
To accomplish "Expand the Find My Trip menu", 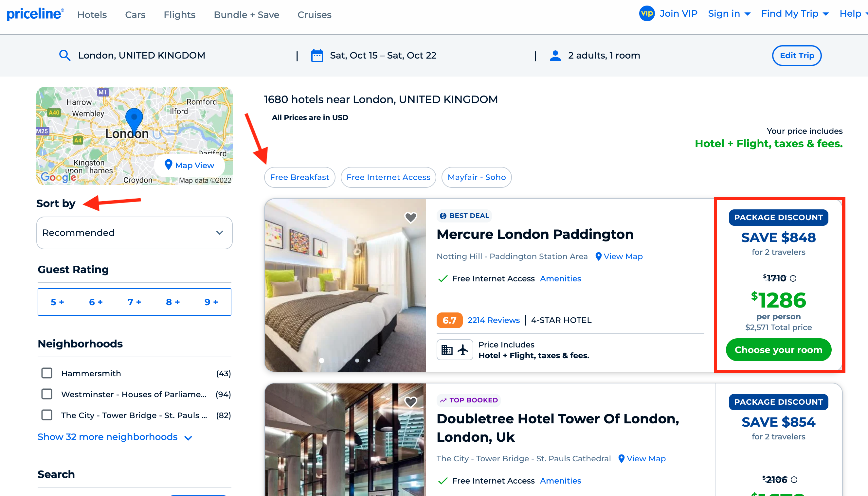I will click(795, 14).
